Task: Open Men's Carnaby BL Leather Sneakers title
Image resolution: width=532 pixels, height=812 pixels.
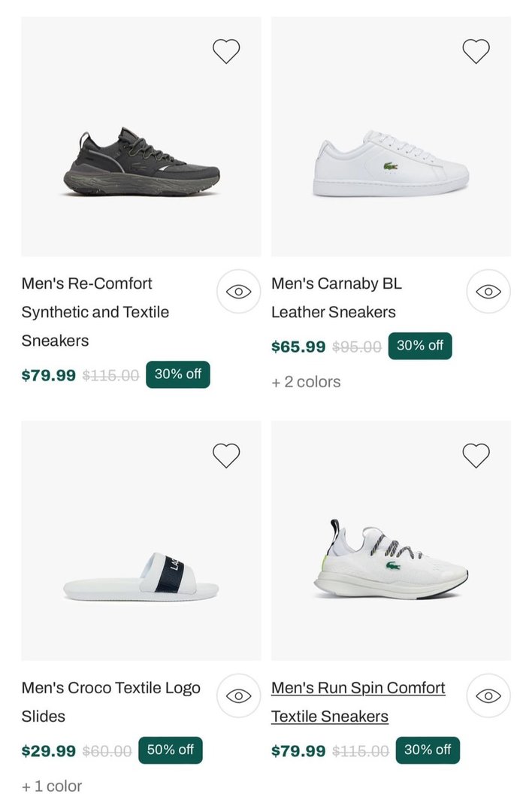Action: coord(336,298)
